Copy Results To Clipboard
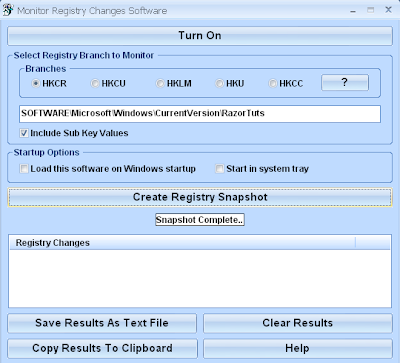This screenshot has width=400, height=363. [102, 348]
